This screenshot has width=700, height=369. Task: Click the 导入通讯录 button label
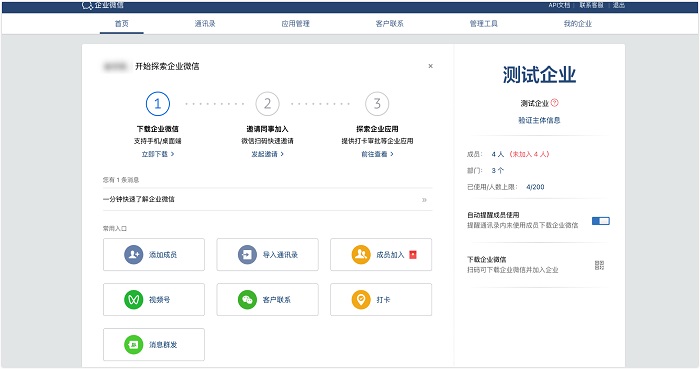click(x=280, y=255)
